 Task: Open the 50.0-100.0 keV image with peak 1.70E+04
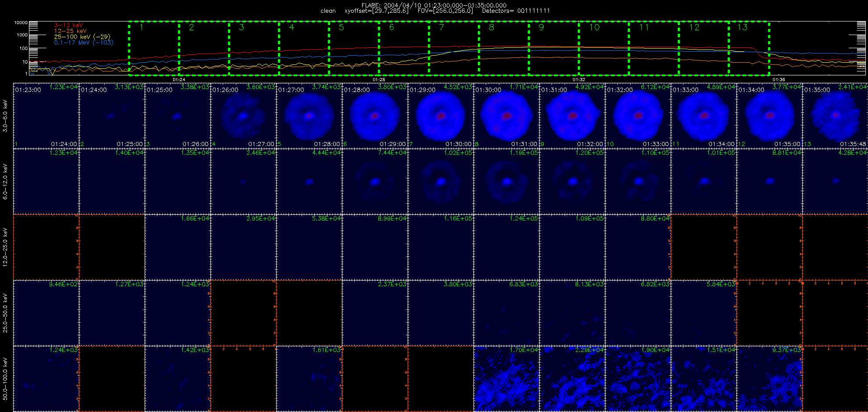point(506,379)
